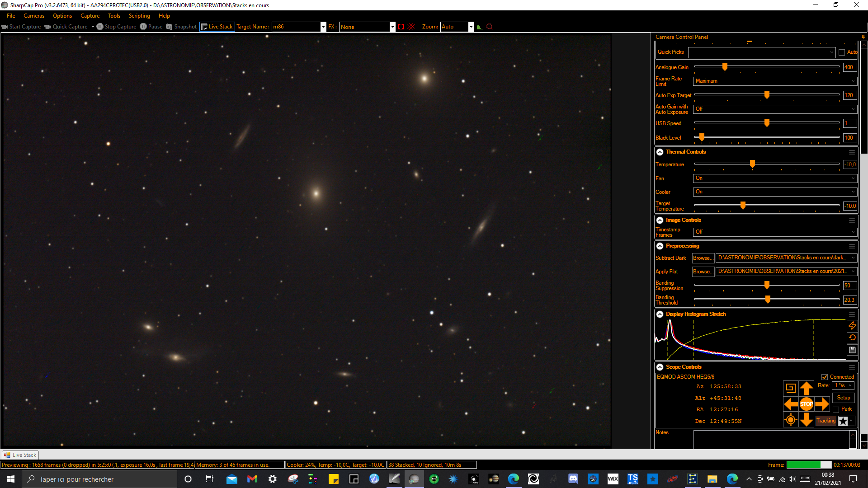Open Auto Gain with Auto Exposure dropdown
The image size is (868, 488).
click(775, 109)
